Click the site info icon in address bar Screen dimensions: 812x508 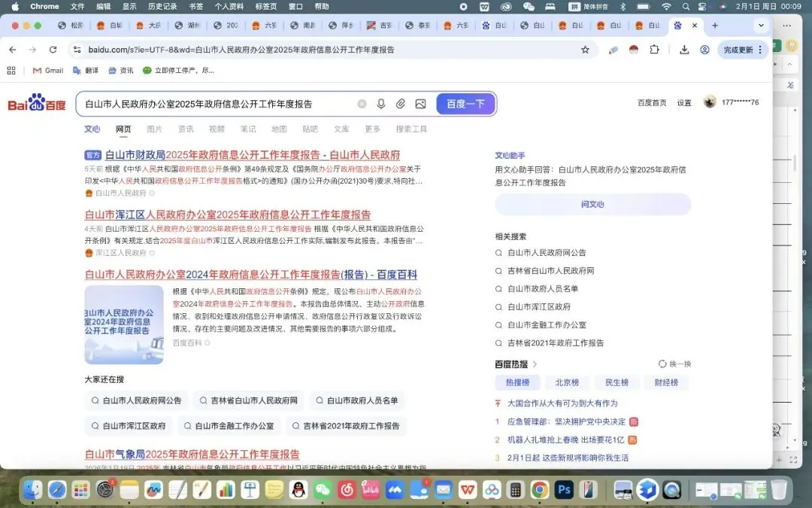77,50
